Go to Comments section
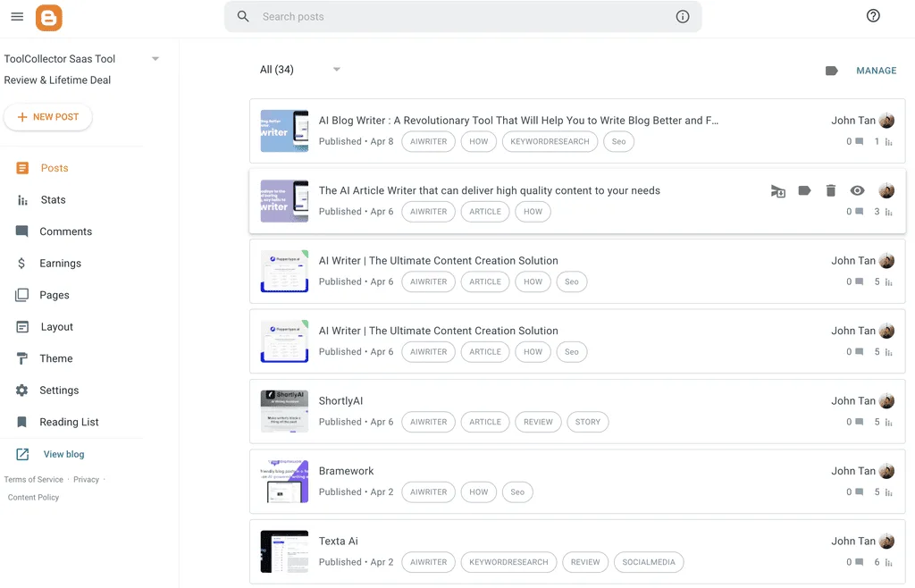This screenshot has width=915, height=588. tap(65, 231)
